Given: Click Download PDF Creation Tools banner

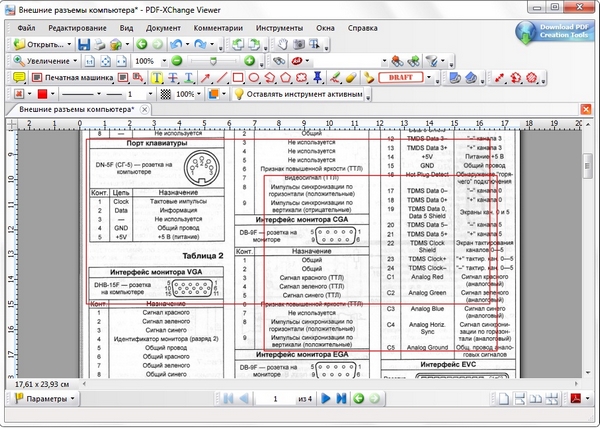Looking at the screenshot, I should (554, 31).
